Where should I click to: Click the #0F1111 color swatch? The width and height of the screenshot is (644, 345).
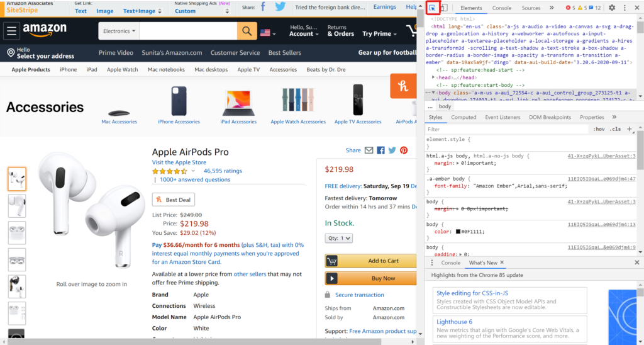(x=458, y=232)
